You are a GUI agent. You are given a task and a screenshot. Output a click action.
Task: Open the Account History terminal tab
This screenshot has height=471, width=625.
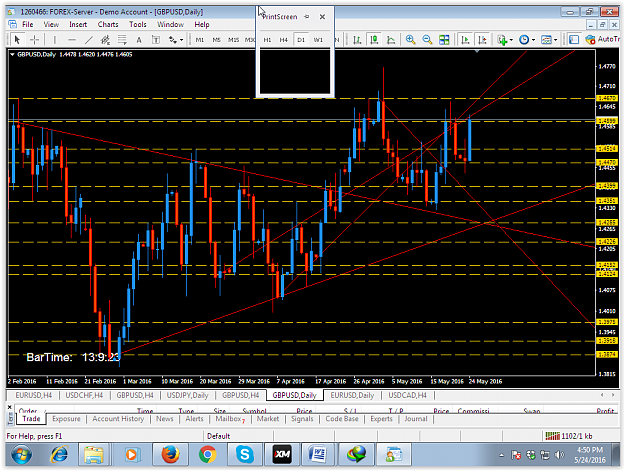tap(118, 419)
